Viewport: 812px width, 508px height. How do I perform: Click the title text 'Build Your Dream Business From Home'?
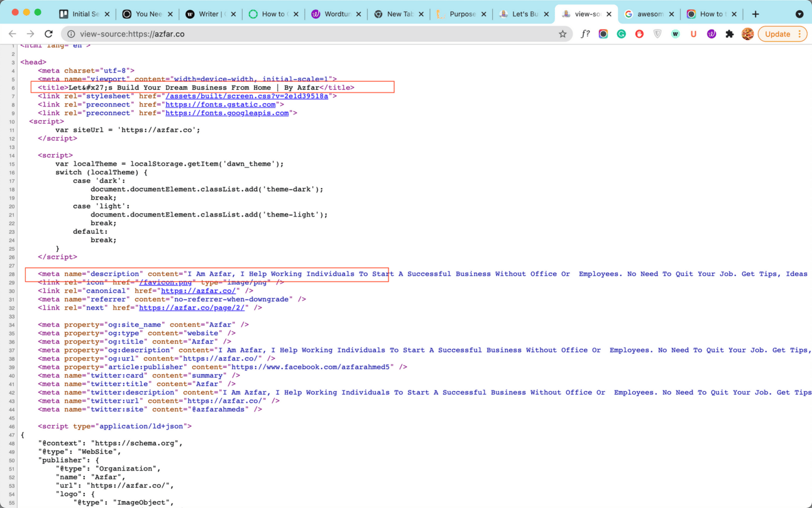(x=194, y=87)
